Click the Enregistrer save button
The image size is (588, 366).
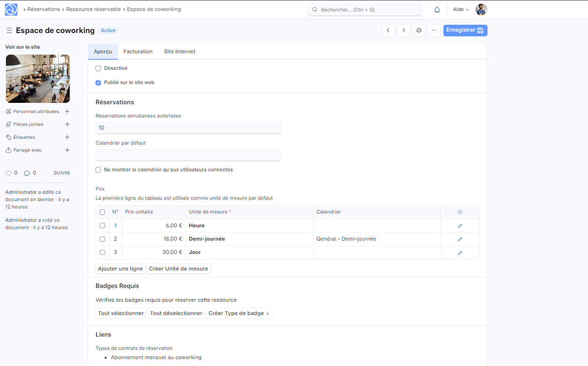point(465,30)
